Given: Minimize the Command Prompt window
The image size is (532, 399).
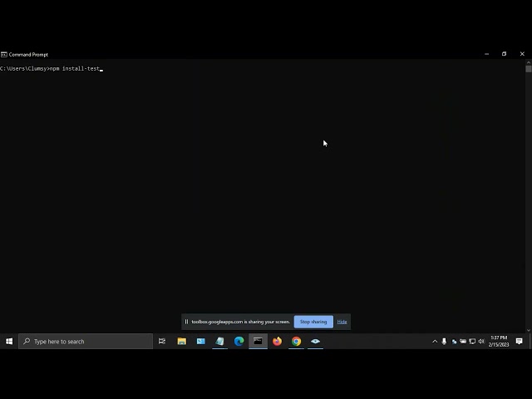Looking at the screenshot, I should click(x=486, y=54).
